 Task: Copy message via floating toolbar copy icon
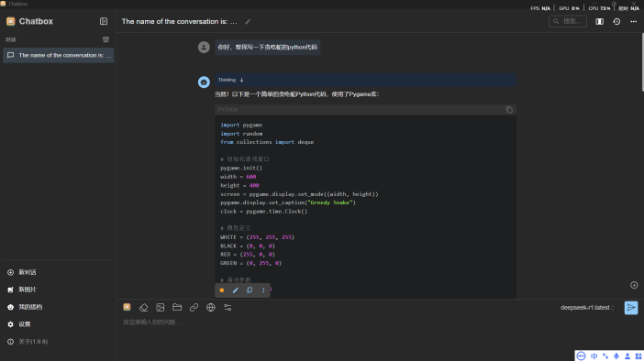(250, 290)
